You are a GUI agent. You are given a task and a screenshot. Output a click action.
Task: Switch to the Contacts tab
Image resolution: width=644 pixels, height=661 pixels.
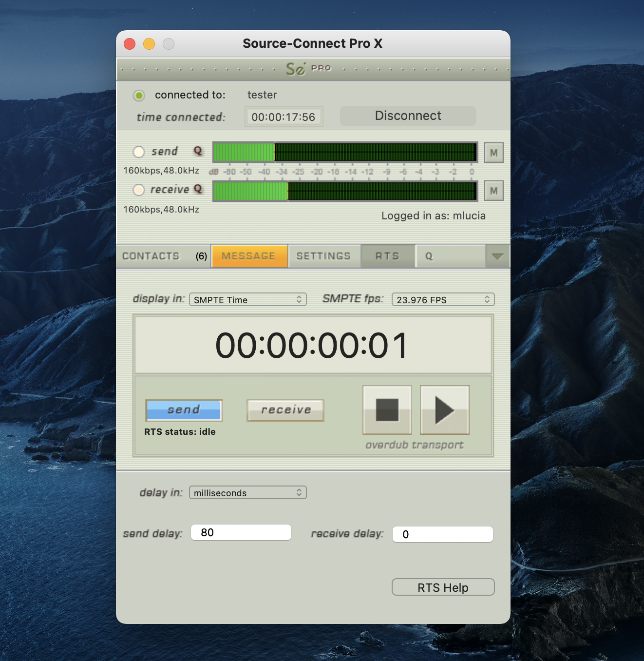151,256
